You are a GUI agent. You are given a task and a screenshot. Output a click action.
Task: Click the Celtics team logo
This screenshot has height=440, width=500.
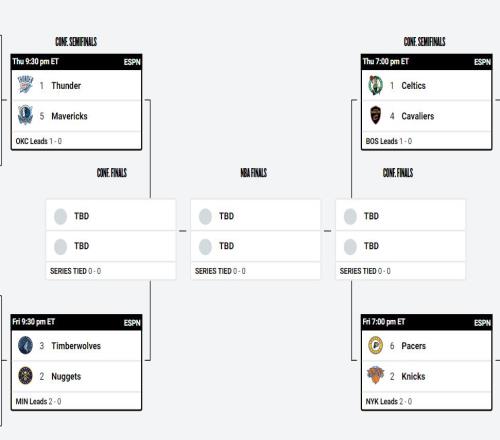click(x=375, y=85)
